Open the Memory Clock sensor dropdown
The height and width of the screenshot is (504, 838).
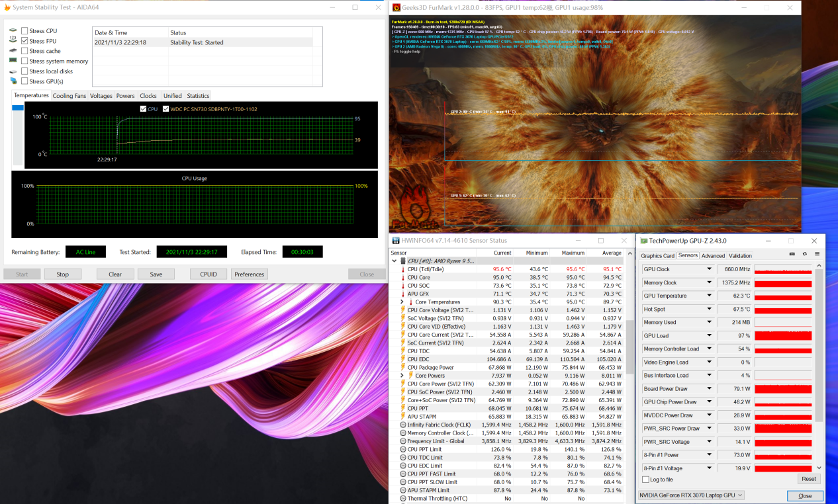tap(709, 282)
